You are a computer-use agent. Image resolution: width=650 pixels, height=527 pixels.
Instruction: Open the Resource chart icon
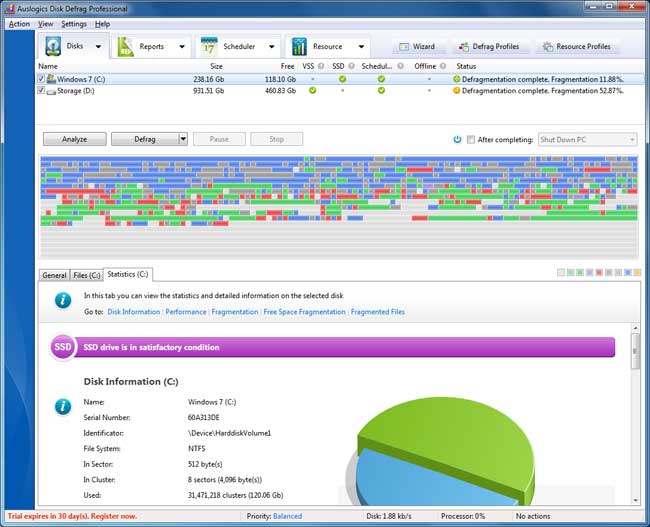coord(299,46)
